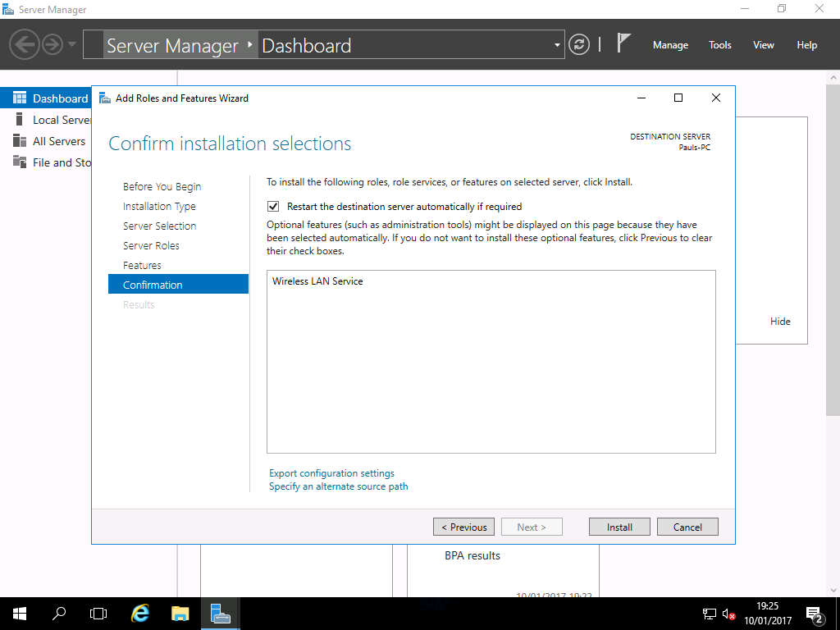Open File and Storage Services in sidebar
The image size is (840, 630).
(46, 162)
